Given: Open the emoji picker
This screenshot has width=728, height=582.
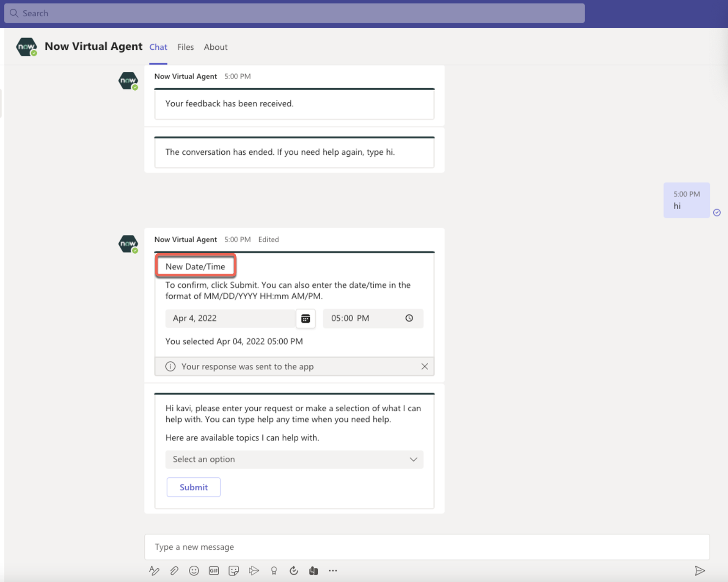Looking at the screenshot, I should [x=194, y=570].
